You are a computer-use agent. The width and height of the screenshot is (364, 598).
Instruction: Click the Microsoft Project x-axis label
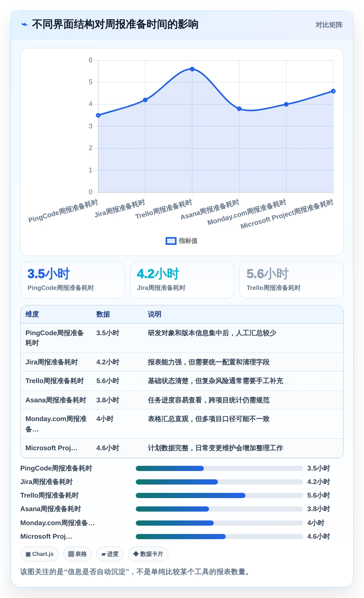(287, 214)
